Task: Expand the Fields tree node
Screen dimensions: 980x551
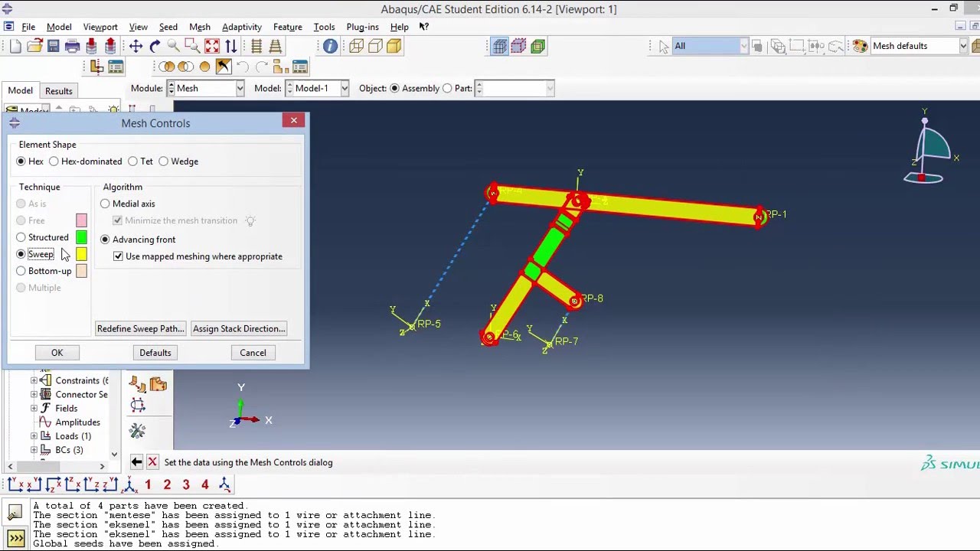Action: point(34,408)
